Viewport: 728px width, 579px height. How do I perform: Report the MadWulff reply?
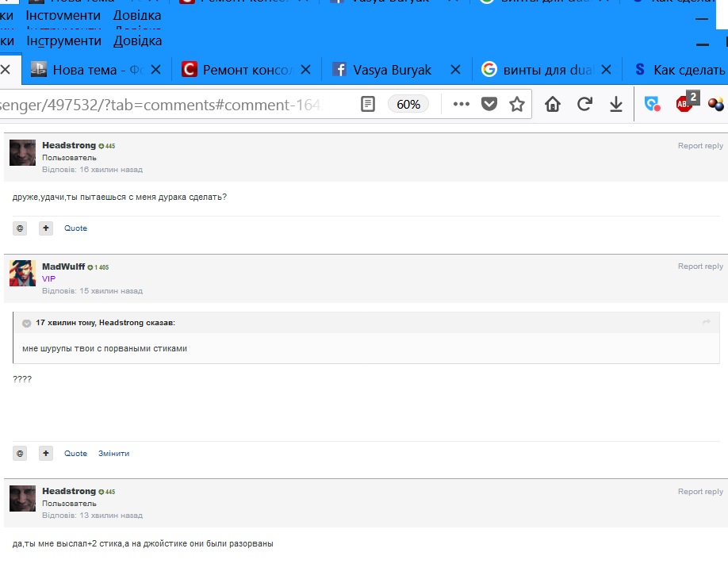point(699,266)
